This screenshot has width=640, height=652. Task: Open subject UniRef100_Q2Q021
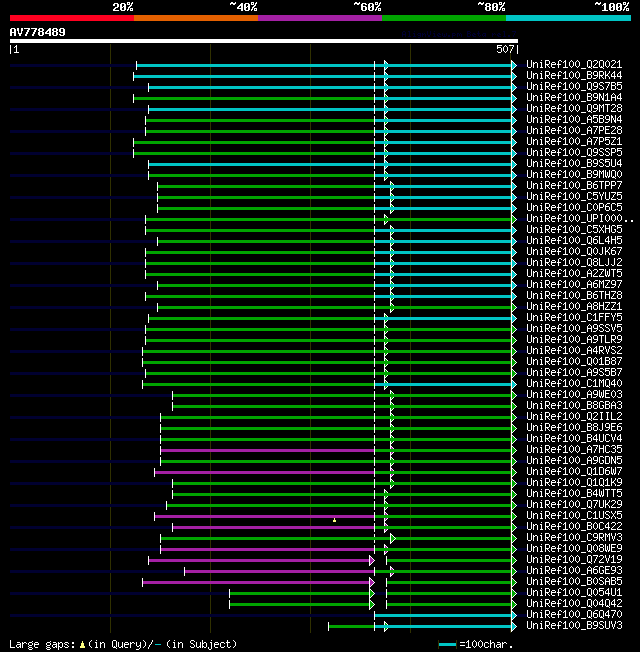coord(574,64)
